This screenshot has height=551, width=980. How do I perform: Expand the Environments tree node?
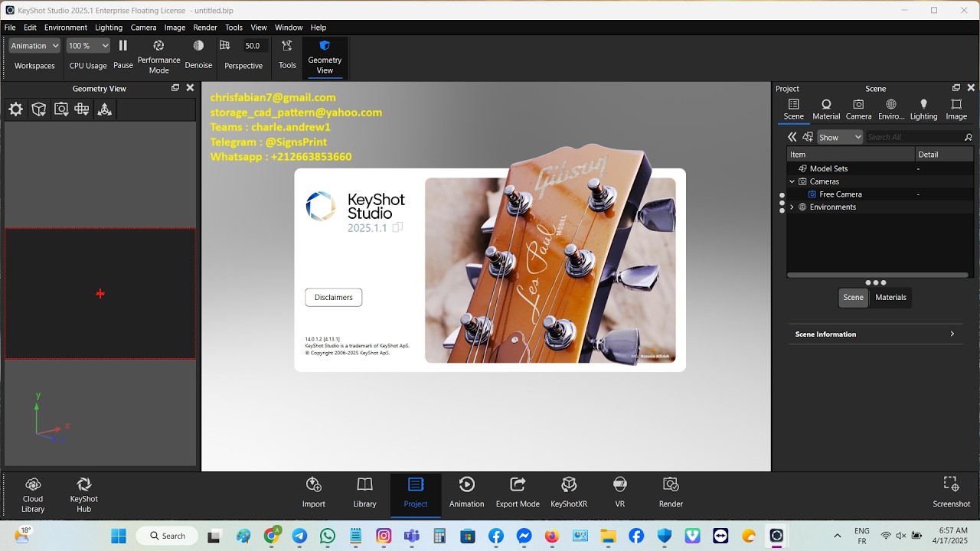click(792, 207)
